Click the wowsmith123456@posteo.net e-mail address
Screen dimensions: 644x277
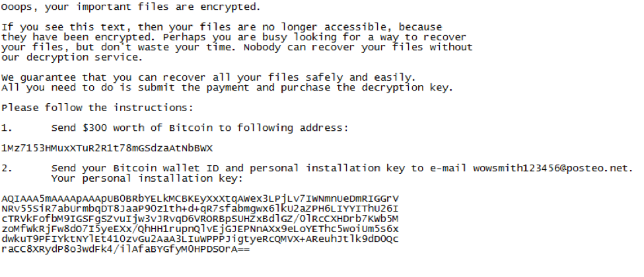(552, 169)
